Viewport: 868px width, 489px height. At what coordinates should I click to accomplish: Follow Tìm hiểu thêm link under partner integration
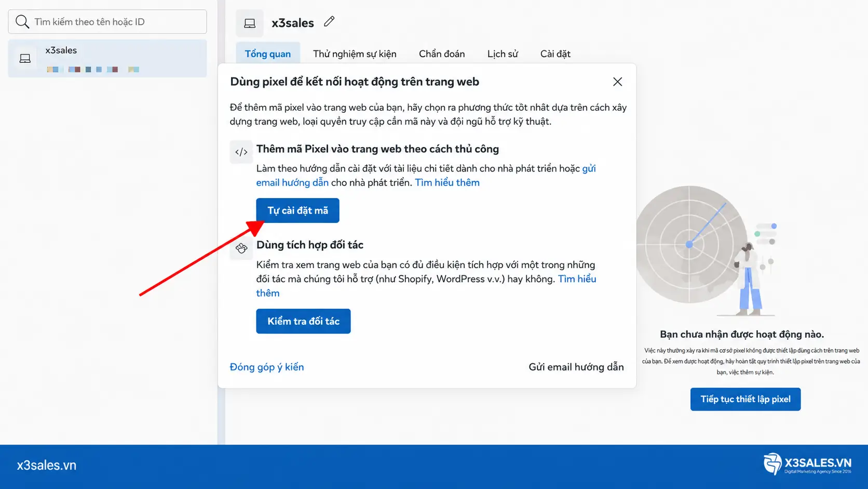(577, 279)
